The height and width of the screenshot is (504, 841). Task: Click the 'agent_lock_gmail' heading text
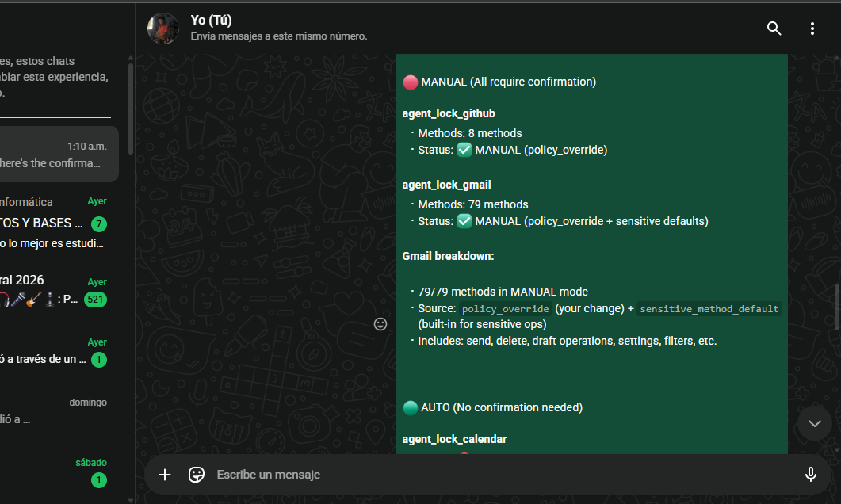click(x=446, y=185)
